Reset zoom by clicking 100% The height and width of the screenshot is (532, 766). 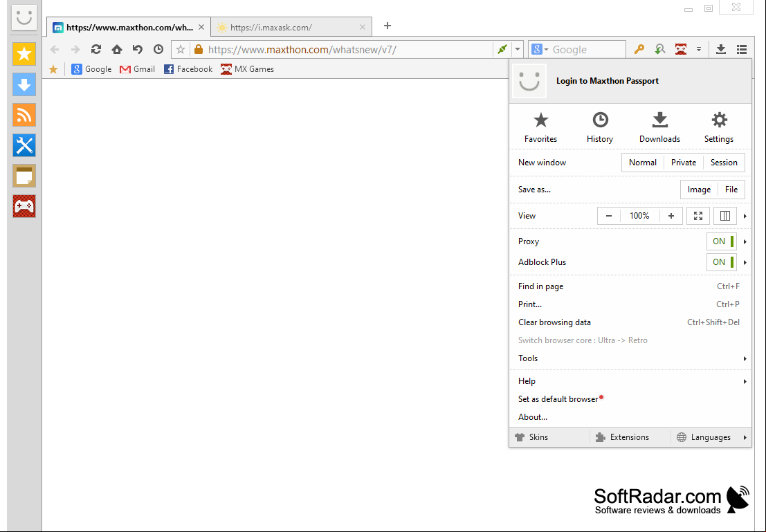(639, 216)
